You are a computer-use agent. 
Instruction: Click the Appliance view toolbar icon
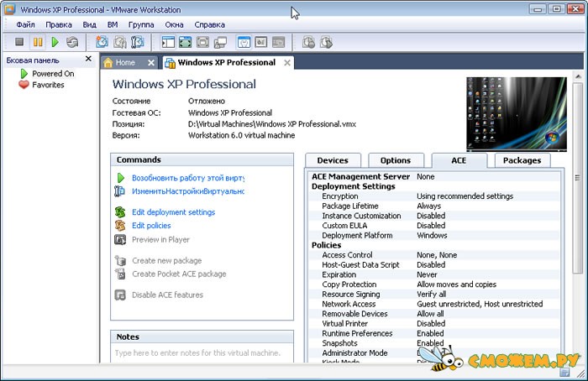point(261,42)
